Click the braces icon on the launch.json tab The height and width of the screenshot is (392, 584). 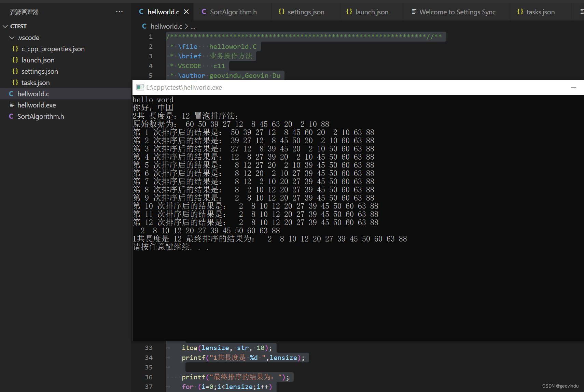click(349, 12)
